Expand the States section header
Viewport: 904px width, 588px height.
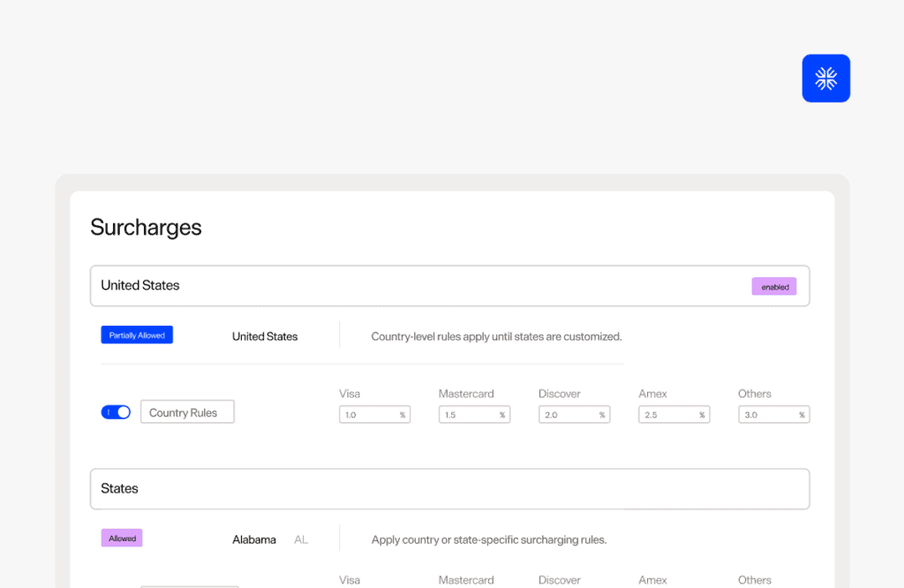449,489
